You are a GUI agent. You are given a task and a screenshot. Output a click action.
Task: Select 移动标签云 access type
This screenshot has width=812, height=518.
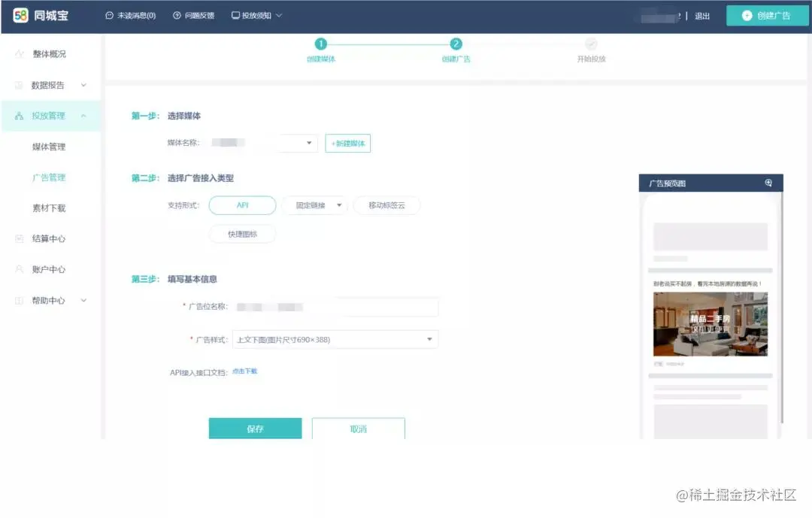click(387, 205)
